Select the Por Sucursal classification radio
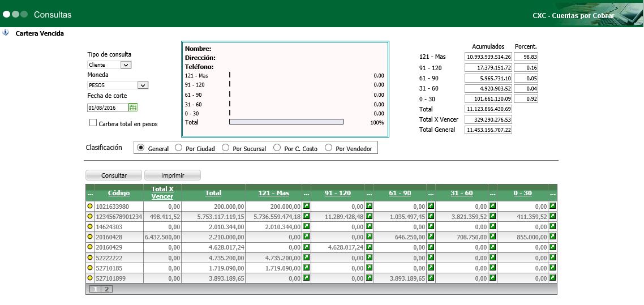The width and height of the screenshot is (644, 305). 225,148
